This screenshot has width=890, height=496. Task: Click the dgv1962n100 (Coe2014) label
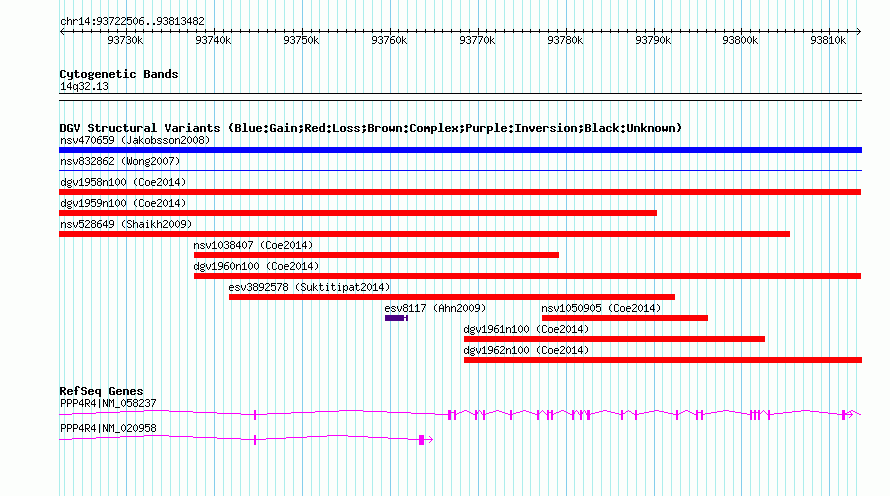click(526, 350)
